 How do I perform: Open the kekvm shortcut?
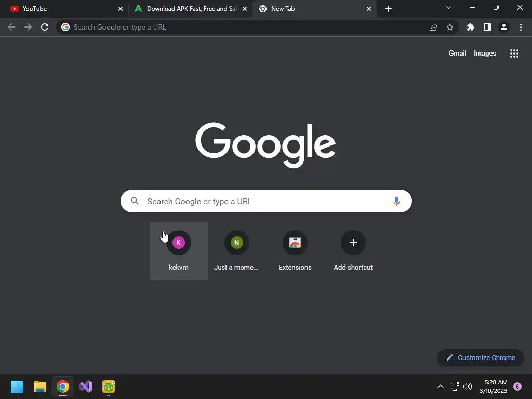coord(179,251)
